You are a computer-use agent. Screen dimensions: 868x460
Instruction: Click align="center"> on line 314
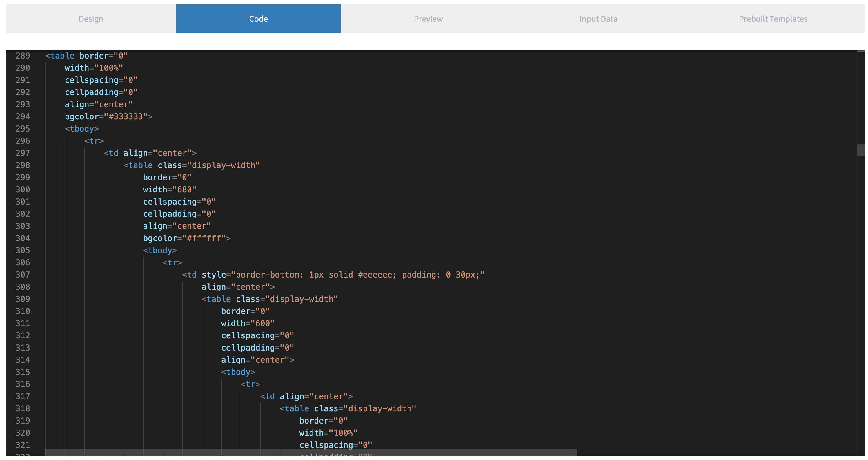[x=258, y=360]
